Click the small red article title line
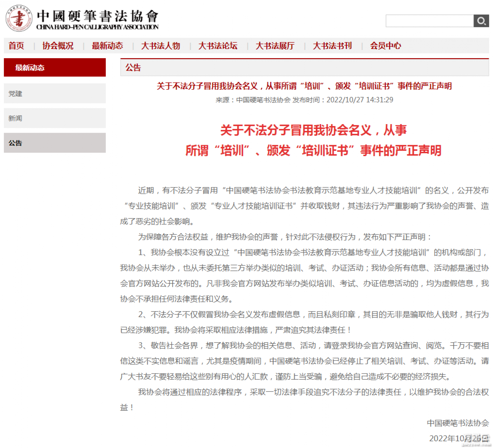 pyautogui.click(x=304, y=86)
